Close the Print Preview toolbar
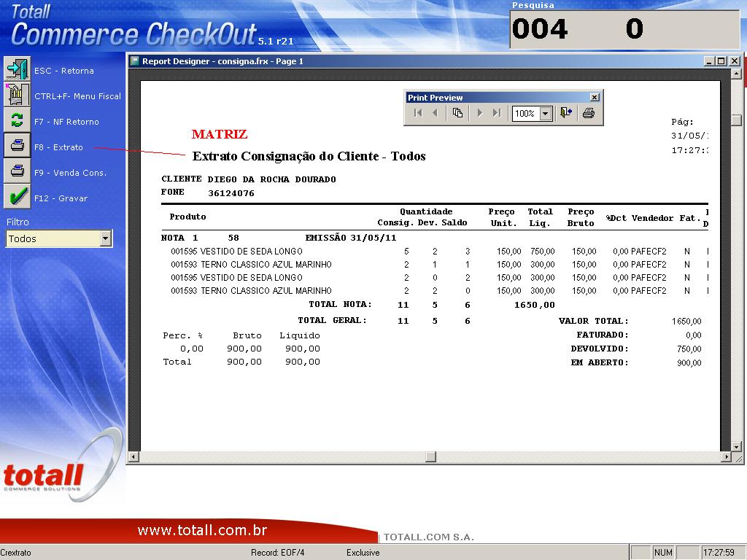The image size is (747, 560). [x=595, y=97]
